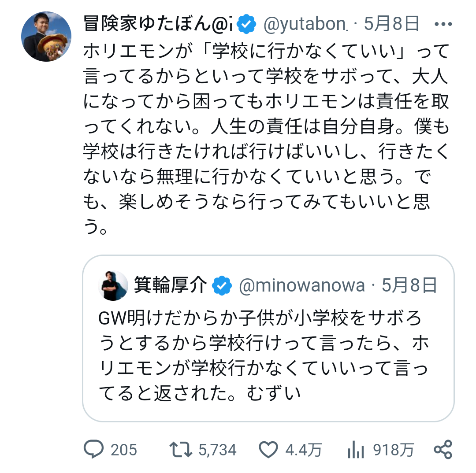Screen dimensions: 476x473
Task: Click the share icon
Action: (443, 450)
